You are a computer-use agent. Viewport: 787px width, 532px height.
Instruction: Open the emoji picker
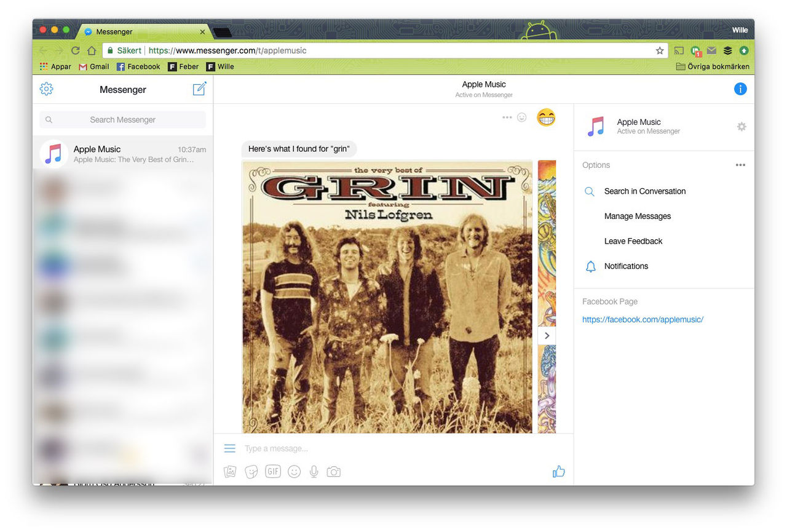(x=294, y=472)
